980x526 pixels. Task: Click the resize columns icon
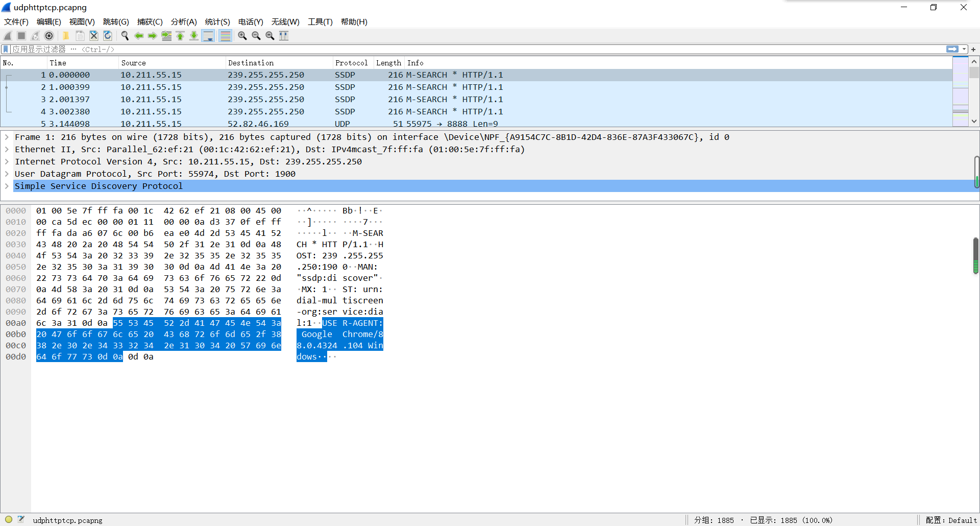284,36
